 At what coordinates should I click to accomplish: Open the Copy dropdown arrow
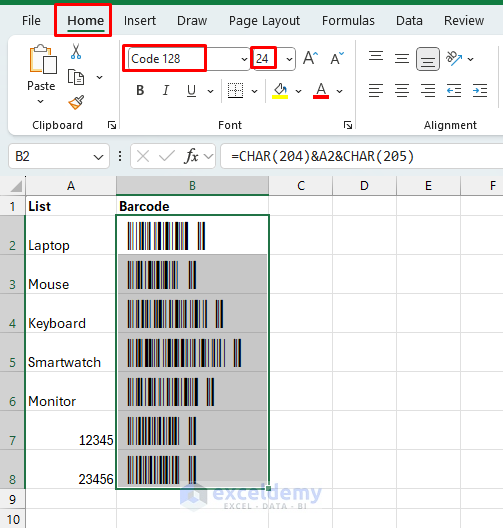click(99, 77)
